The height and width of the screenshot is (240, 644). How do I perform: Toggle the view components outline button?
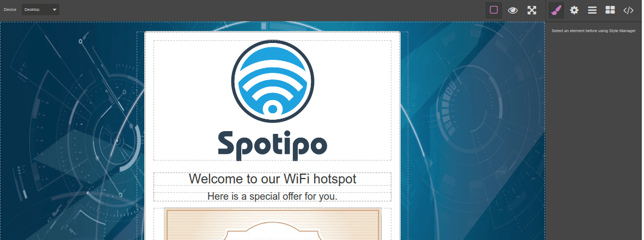tap(494, 10)
